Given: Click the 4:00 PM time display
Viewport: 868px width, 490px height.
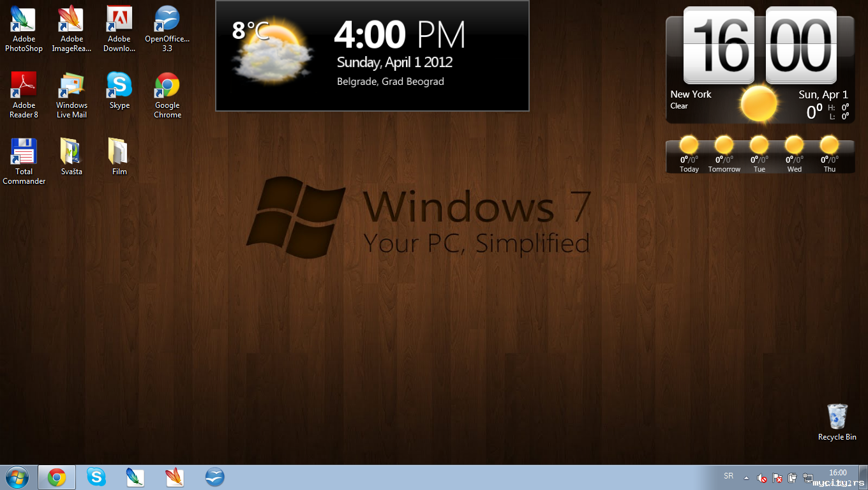Looking at the screenshot, I should click(400, 35).
